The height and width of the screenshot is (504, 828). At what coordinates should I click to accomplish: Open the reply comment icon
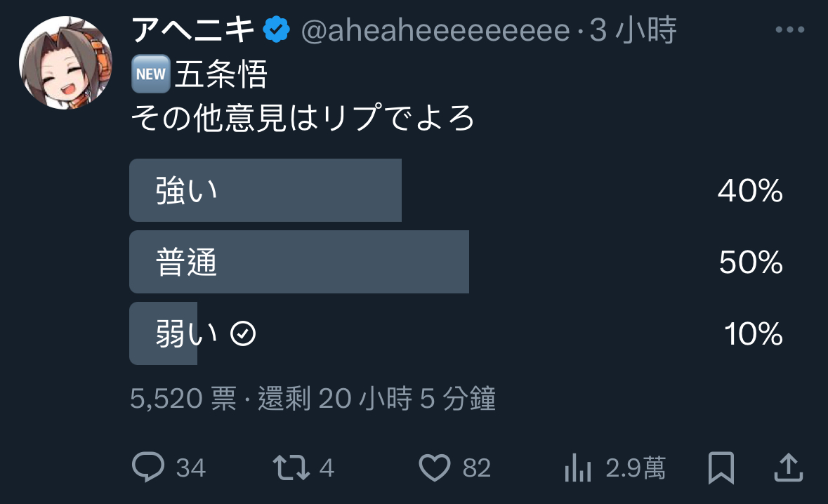tap(148, 467)
